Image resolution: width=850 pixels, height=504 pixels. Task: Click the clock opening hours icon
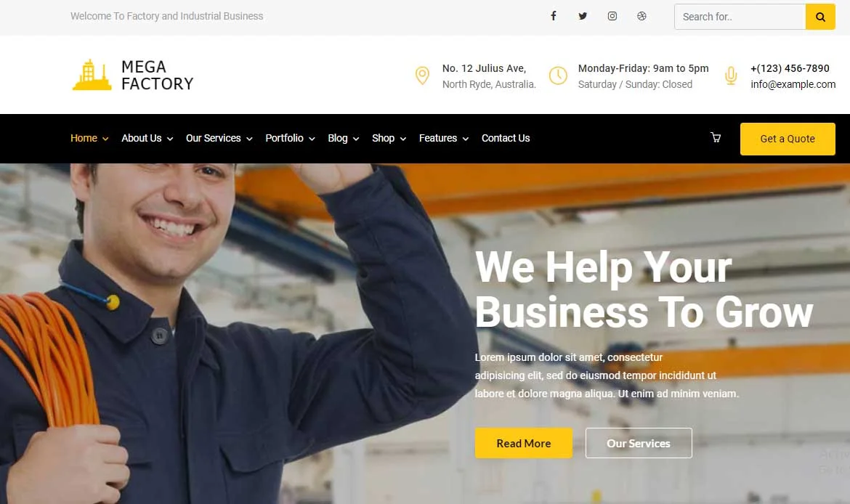tap(558, 76)
